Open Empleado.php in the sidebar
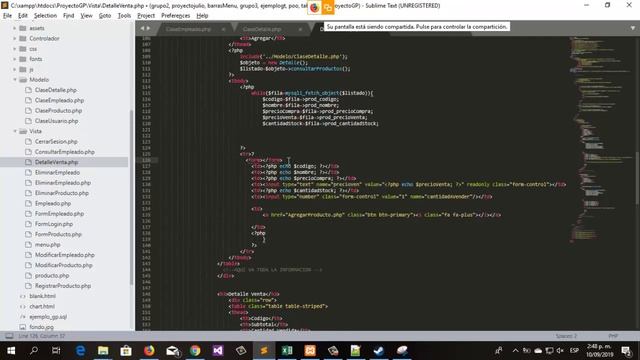This screenshot has height=360, width=640. [53, 203]
